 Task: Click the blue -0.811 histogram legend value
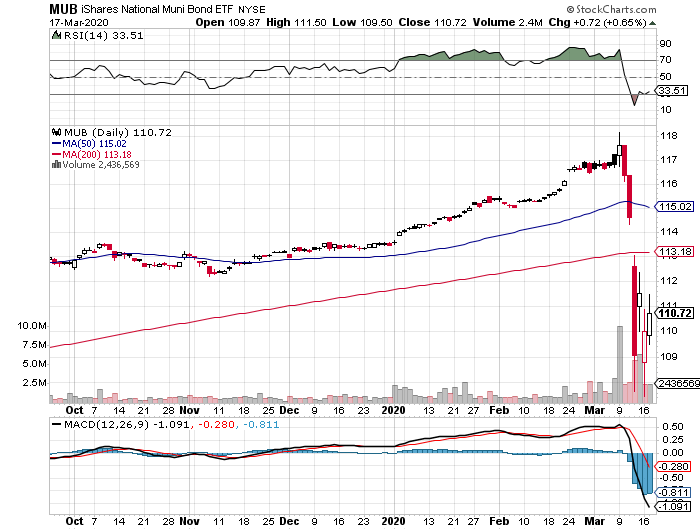coord(262,425)
